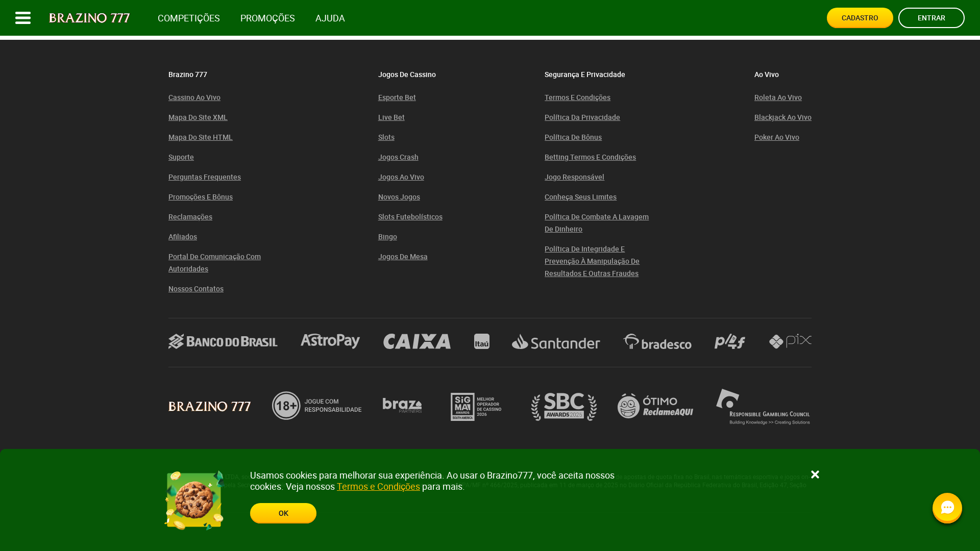
Task: Click the Banco do Brasil logo
Action: (x=223, y=341)
